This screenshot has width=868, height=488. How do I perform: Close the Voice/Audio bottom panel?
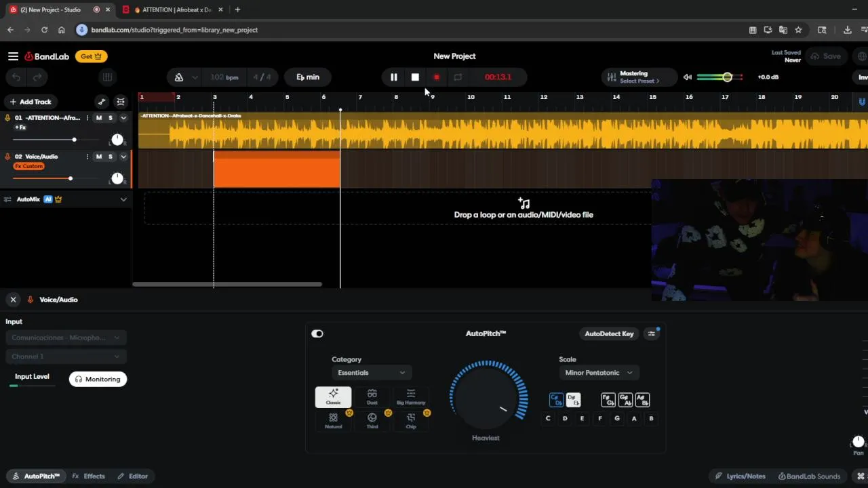[13, 300]
